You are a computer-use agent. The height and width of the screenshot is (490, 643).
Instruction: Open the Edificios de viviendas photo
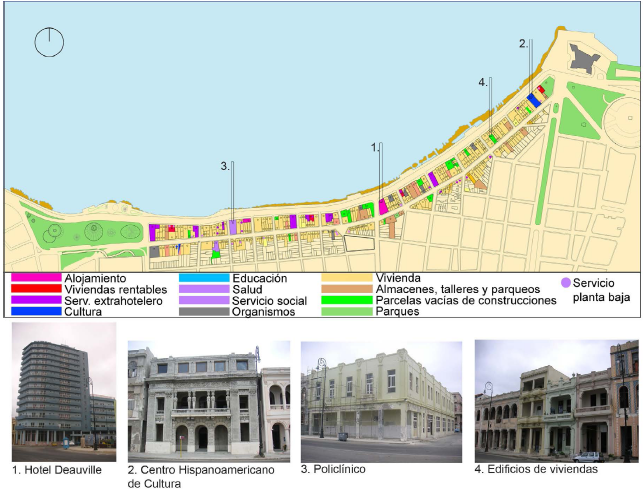(x=555, y=398)
